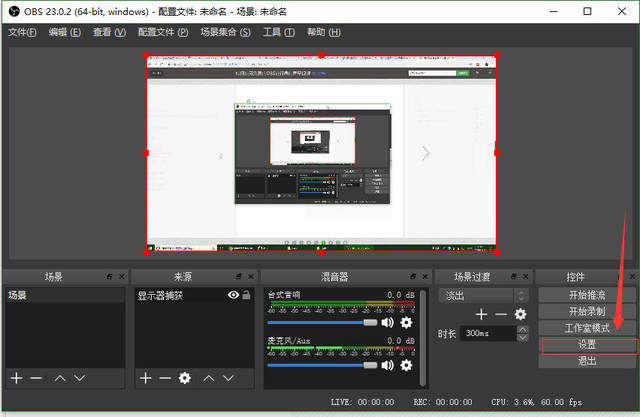Open 设置 settings button

(x=586, y=345)
